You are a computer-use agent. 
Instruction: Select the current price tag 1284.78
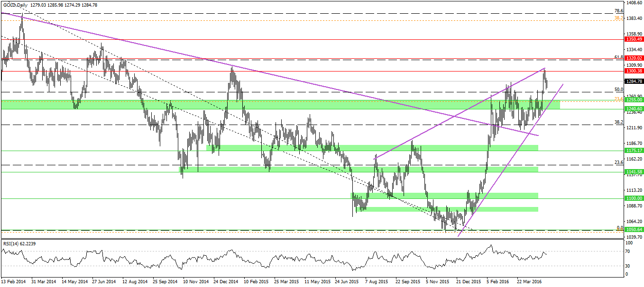point(634,81)
